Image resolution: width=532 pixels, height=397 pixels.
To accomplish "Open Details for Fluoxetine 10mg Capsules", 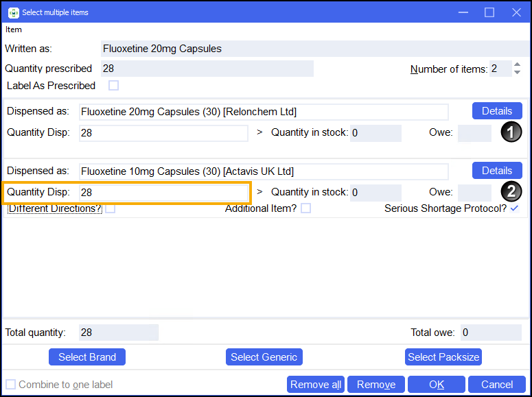I will (x=496, y=171).
